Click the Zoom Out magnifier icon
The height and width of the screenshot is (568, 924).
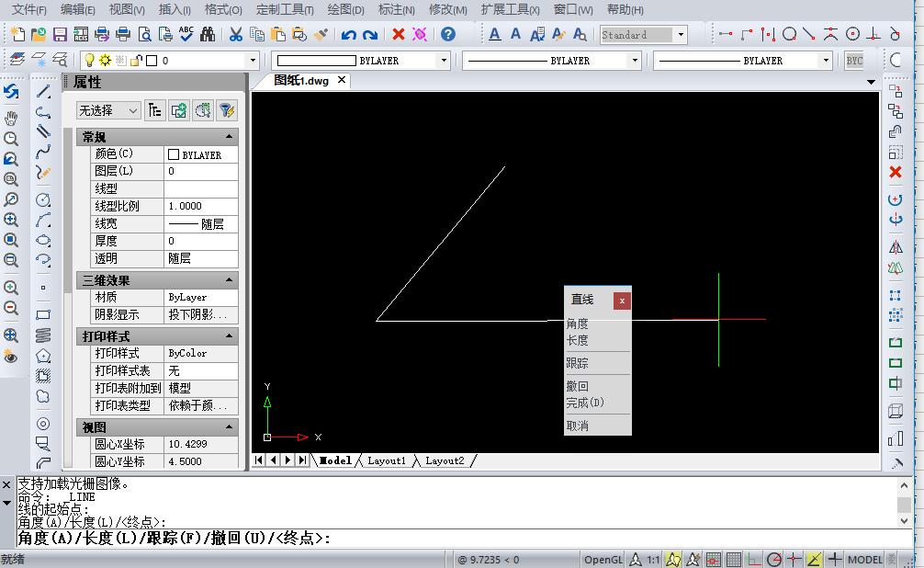click(x=11, y=308)
